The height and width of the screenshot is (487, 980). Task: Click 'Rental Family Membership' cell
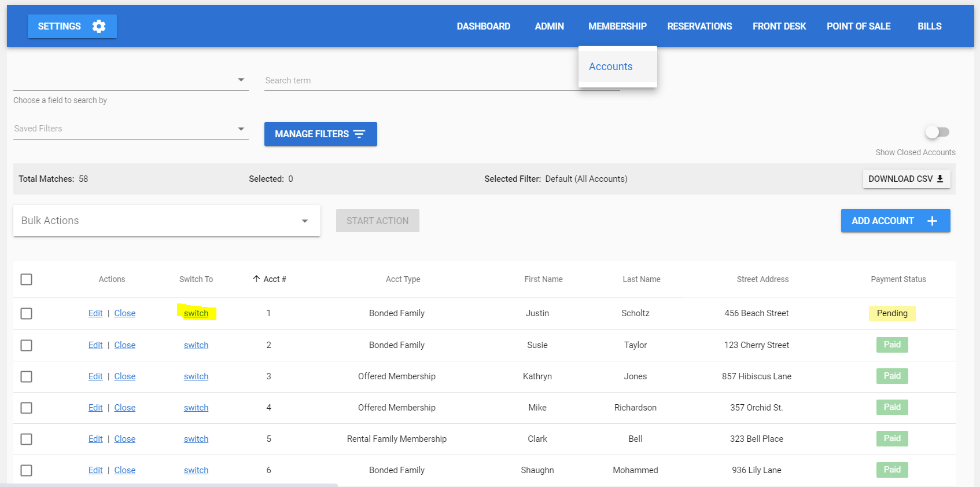pyautogui.click(x=397, y=439)
